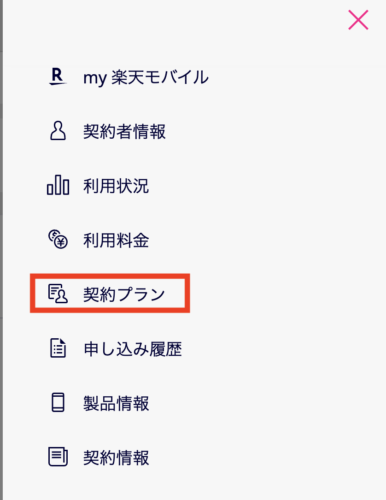Viewport: 386px width, 500px height.
Task: Click the bar chart icon for 利用状況
Action: coord(58,185)
